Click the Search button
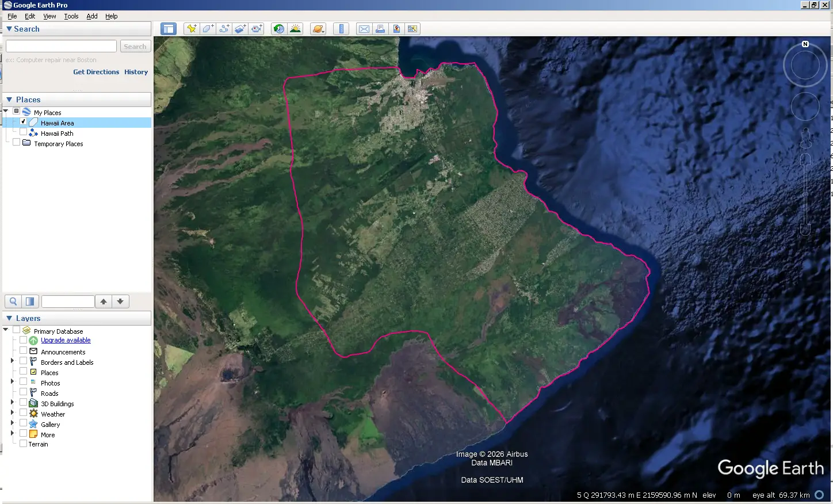This screenshot has height=504, width=833. tap(135, 47)
